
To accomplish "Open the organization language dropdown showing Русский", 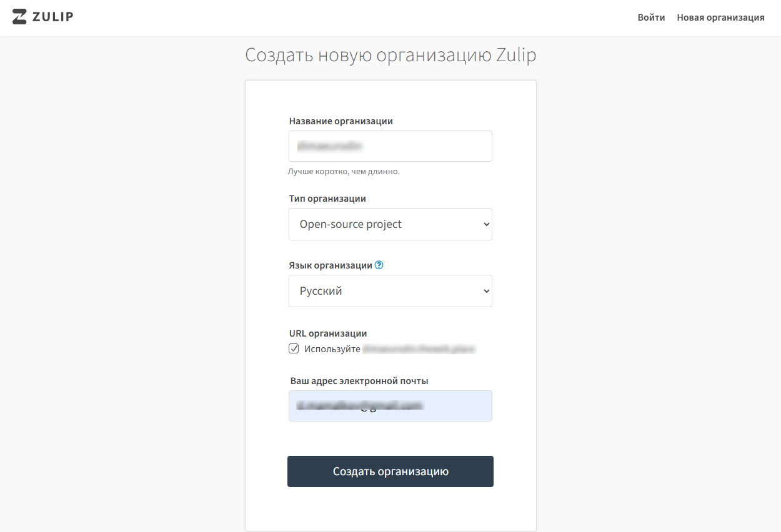I will tap(390, 291).
